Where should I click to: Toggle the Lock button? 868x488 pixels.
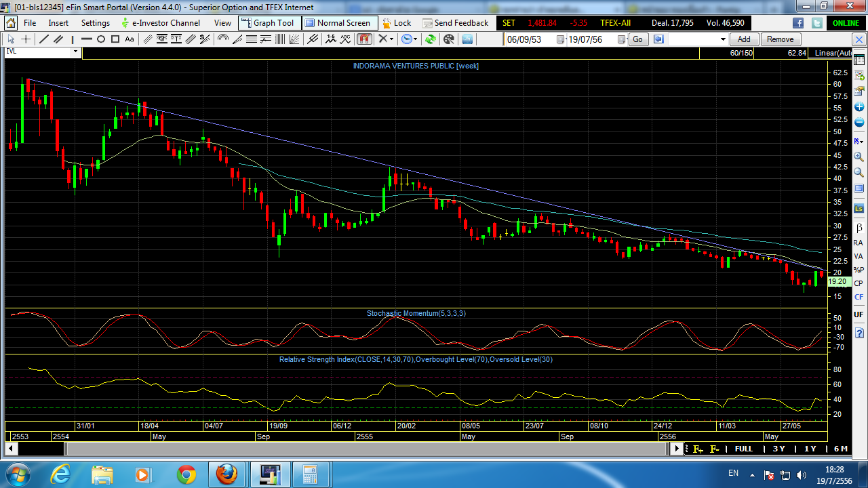[397, 22]
